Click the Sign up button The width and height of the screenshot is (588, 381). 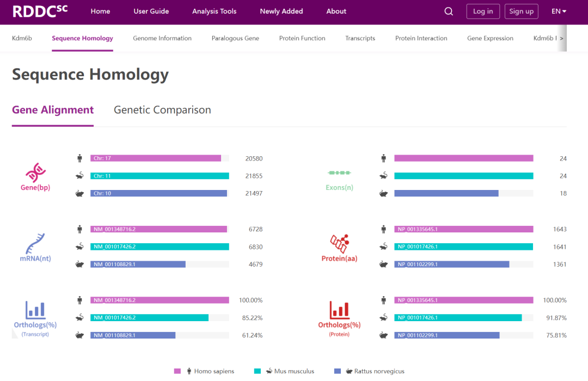coord(521,11)
